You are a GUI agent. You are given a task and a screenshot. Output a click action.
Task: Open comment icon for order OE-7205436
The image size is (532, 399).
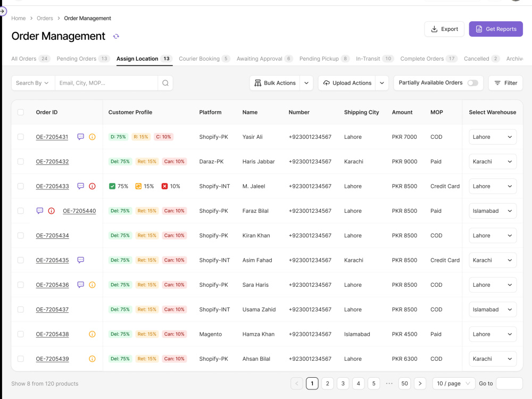[x=80, y=285]
